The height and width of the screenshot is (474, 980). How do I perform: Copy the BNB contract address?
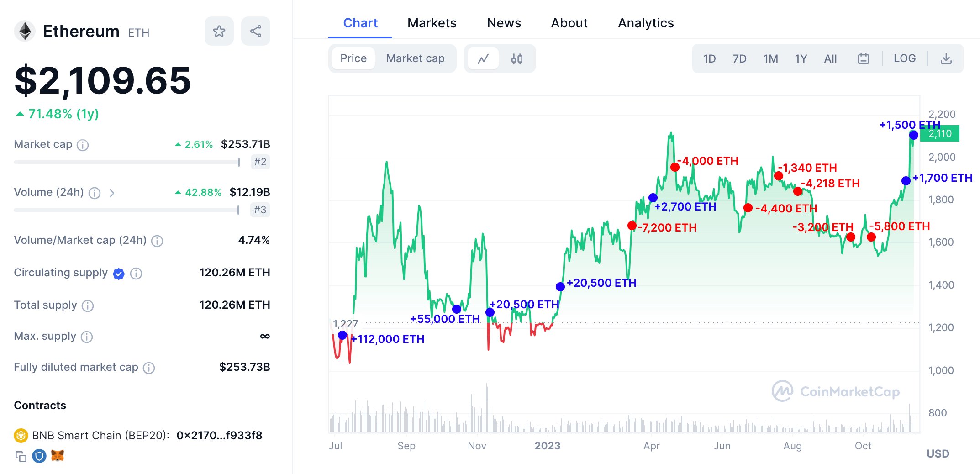tap(21, 456)
